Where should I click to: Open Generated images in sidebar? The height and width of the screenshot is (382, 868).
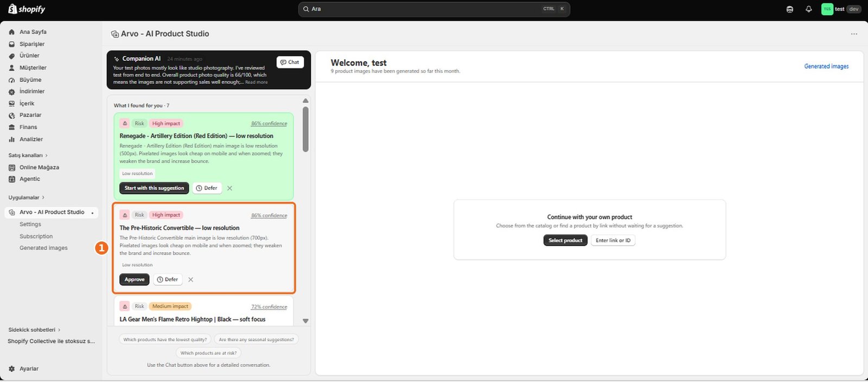tap(43, 248)
